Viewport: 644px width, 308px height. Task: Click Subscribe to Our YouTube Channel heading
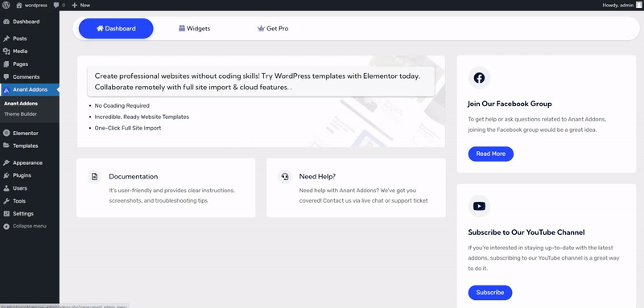point(526,232)
